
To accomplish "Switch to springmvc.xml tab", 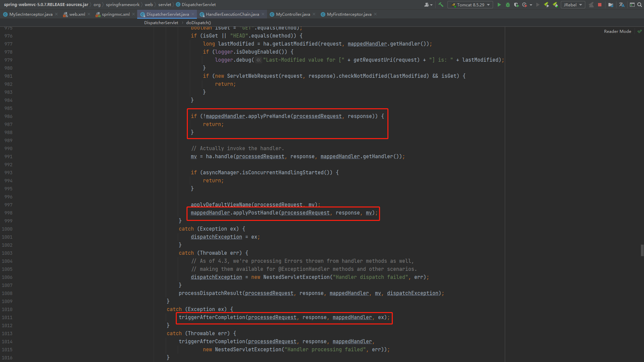I will [x=116, y=14].
